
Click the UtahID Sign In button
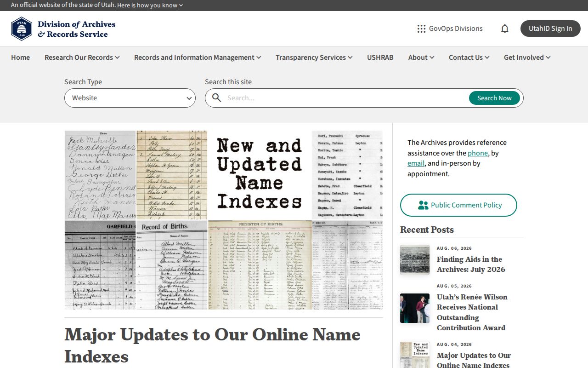coord(550,29)
